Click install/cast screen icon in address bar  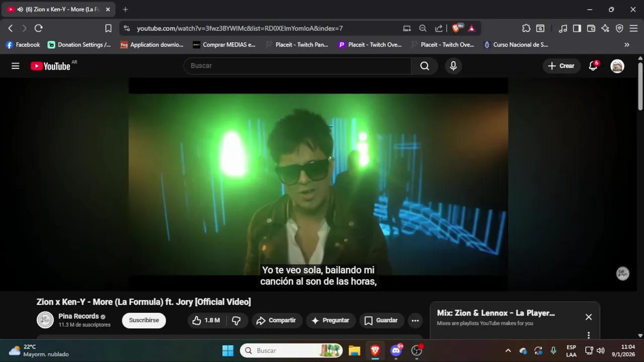point(407,28)
